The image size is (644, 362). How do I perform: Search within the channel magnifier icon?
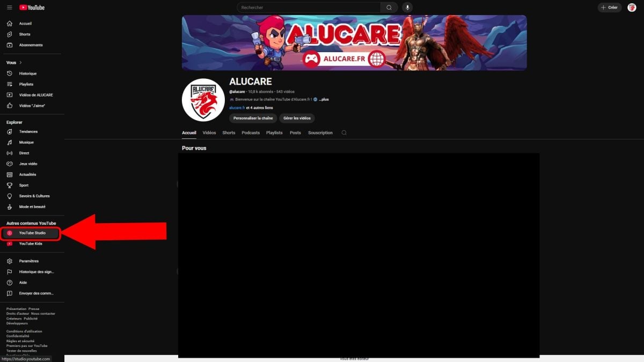[344, 132]
